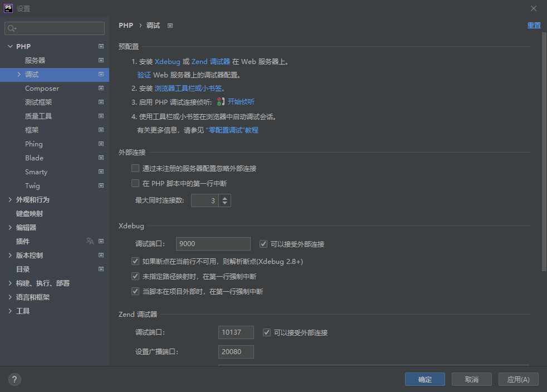Click the translate icon beside 插件
547x392 pixels.
[x=89, y=241]
